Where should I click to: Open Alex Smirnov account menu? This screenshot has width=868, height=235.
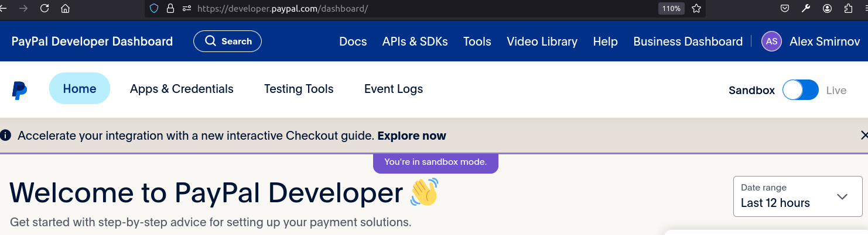(x=824, y=42)
